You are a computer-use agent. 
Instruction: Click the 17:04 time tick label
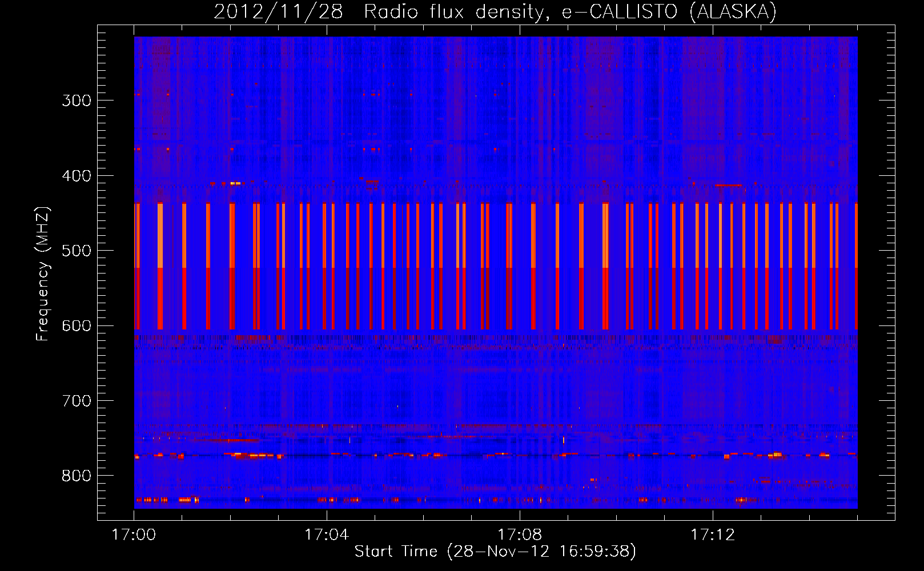click(327, 535)
